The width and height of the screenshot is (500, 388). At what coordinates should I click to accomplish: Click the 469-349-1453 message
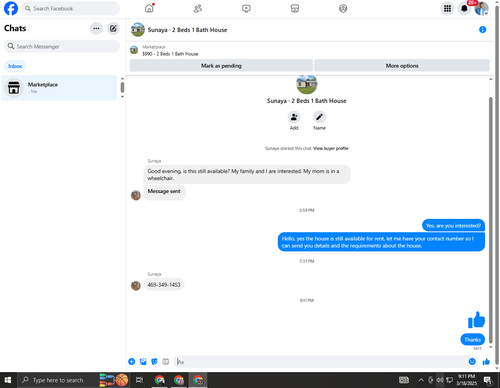(x=164, y=285)
